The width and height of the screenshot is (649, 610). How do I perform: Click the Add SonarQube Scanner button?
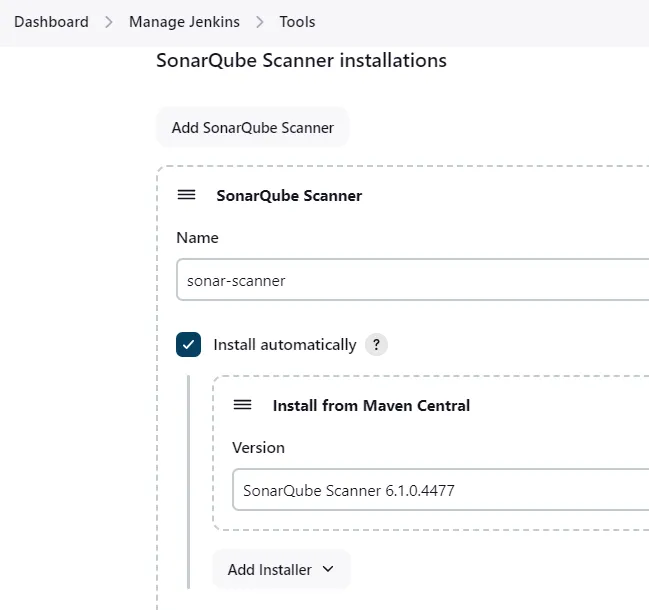coord(252,127)
